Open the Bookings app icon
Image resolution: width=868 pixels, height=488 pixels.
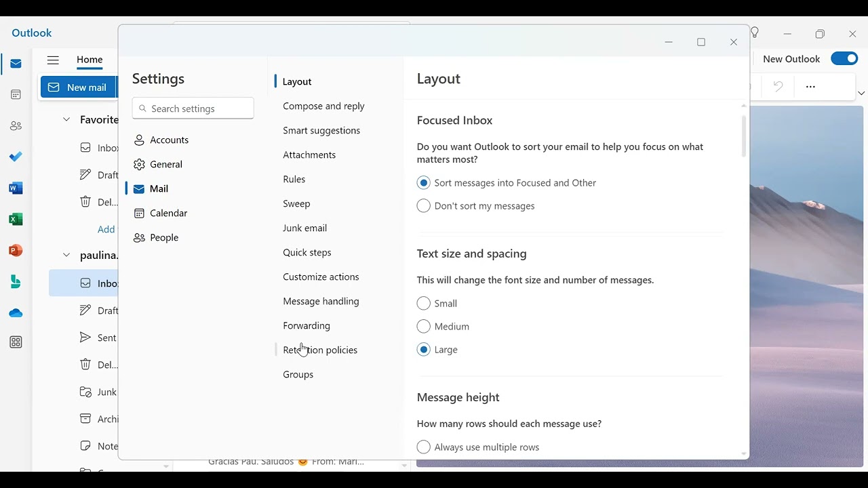tap(16, 282)
